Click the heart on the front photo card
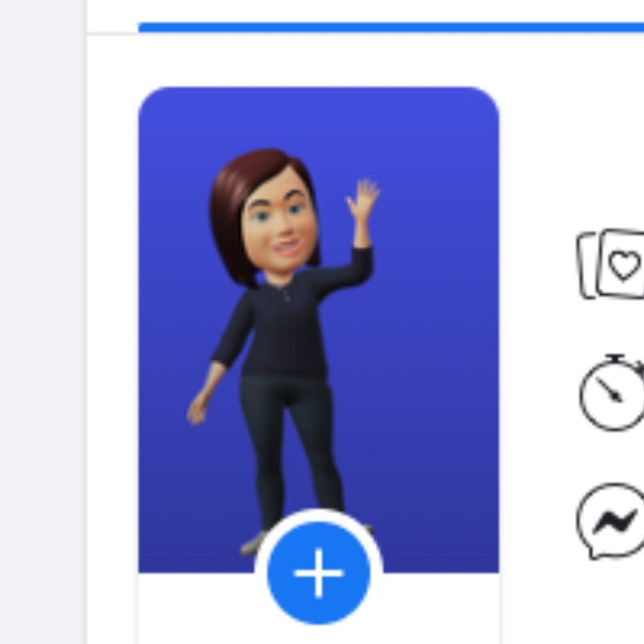The width and height of the screenshot is (644, 644). (x=625, y=265)
